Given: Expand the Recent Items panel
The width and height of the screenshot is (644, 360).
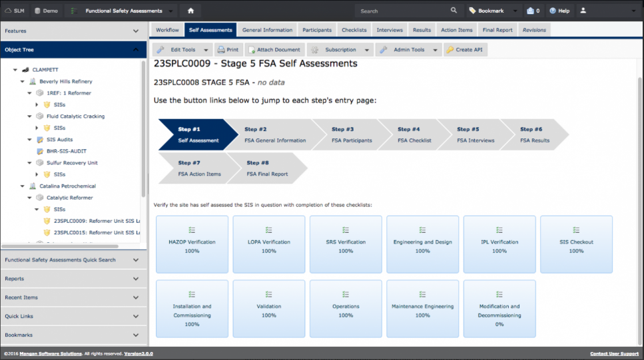Looking at the screenshot, I should coord(136,297).
